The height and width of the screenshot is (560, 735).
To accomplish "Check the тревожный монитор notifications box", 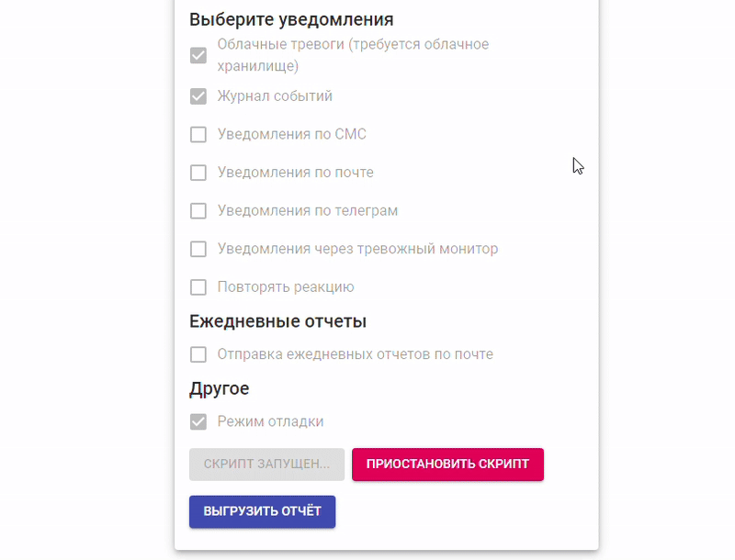I will click(198, 249).
